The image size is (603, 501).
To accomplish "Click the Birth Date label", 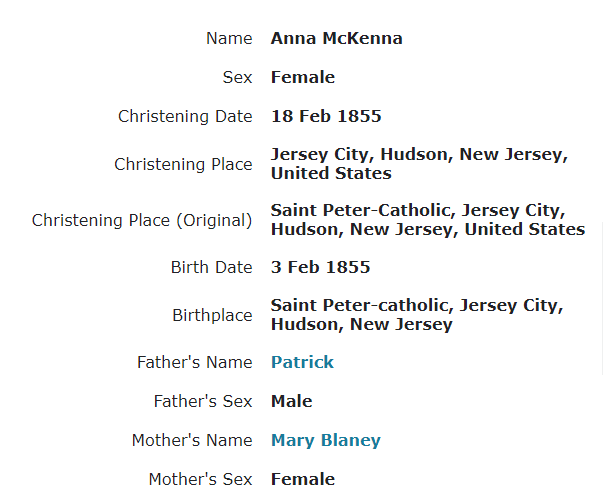I will pos(211,268).
